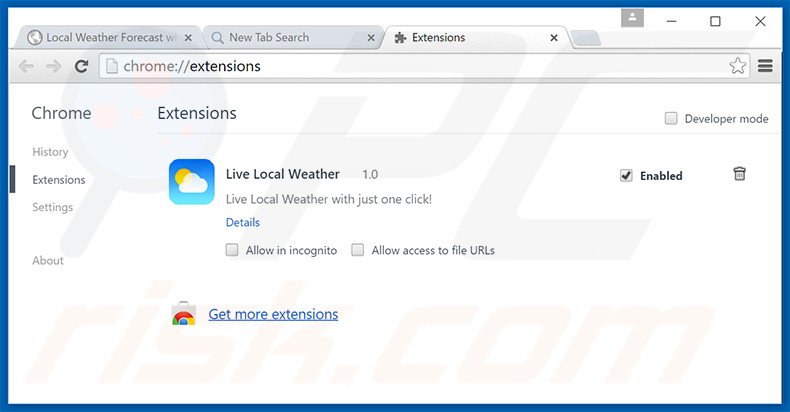Screen dimensions: 790x412
Task: Switch to New Tab Search tab
Action: 292,38
